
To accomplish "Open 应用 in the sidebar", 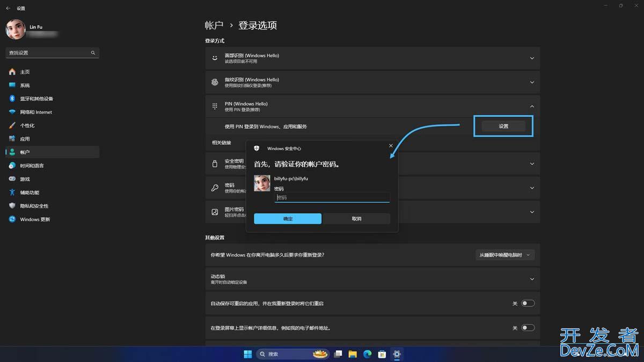I will pyautogui.click(x=52, y=139).
